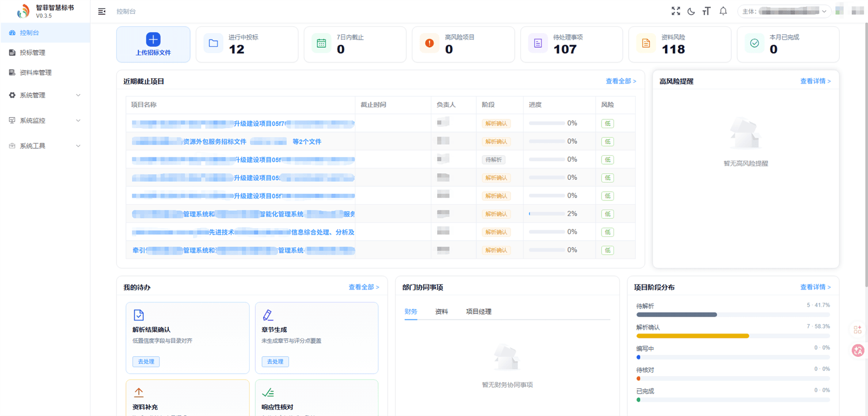Open 查看详情 link in 高风险提醒
This screenshot has height=416, width=868.
[x=815, y=81]
